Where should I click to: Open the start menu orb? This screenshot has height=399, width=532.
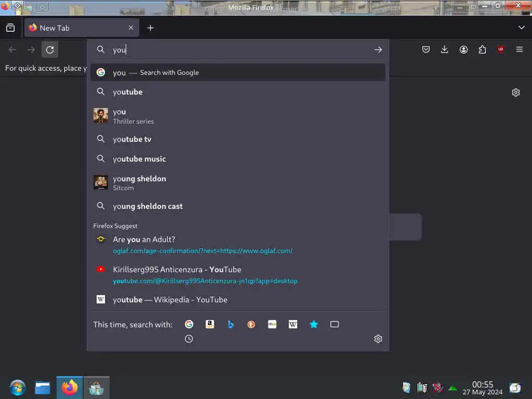click(x=18, y=388)
